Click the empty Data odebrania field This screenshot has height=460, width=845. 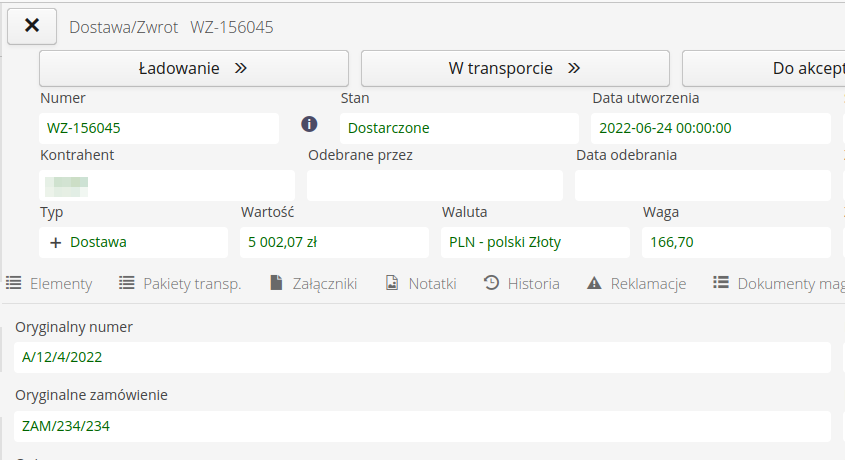[703, 185]
